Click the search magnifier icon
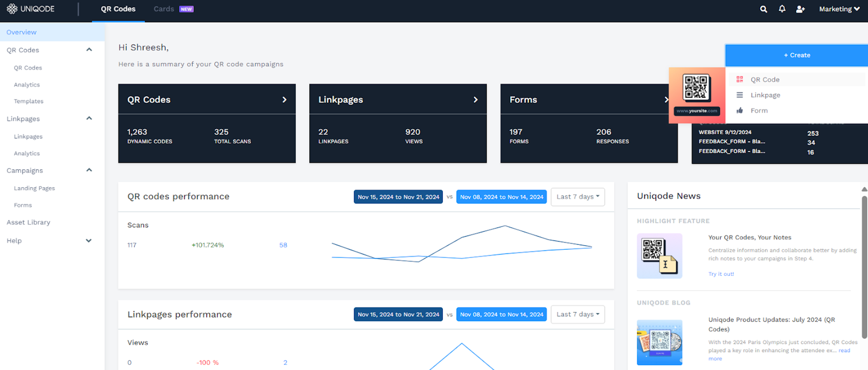 tap(763, 9)
